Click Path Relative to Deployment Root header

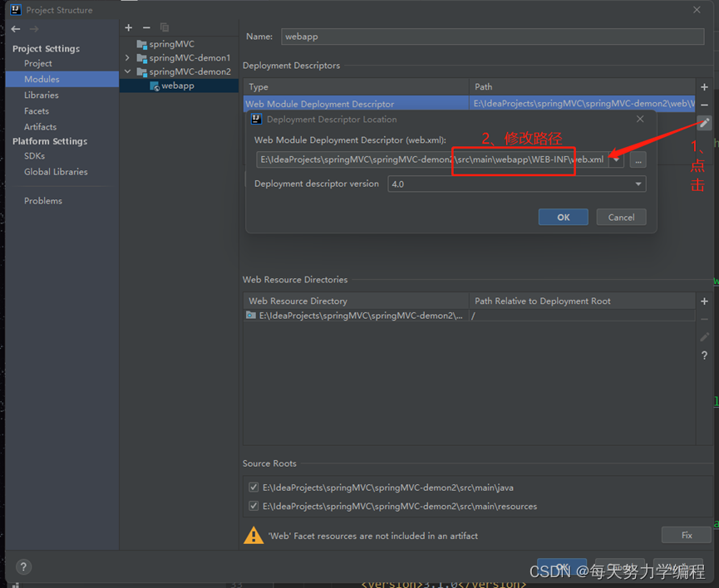(x=582, y=301)
